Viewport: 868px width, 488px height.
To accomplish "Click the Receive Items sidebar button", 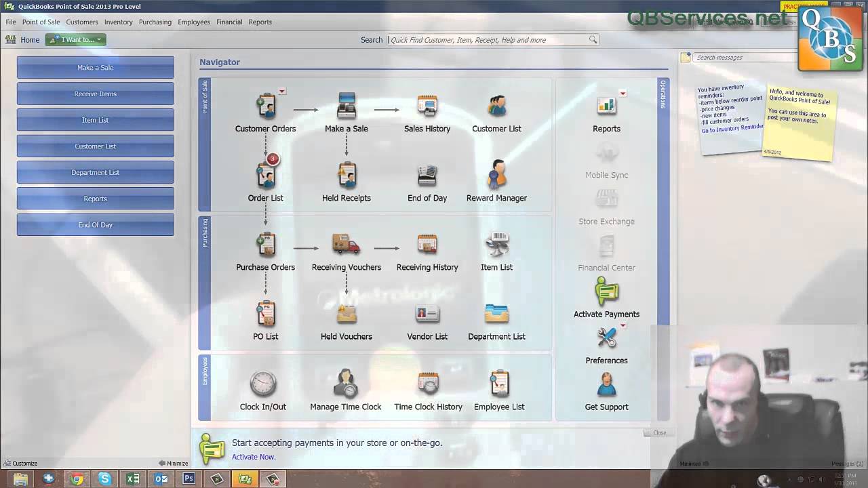I will pos(96,94).
